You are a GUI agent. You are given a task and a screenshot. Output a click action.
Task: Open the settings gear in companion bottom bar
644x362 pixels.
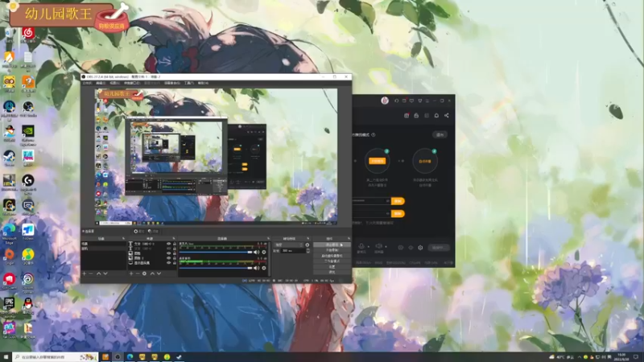point(420,248)
